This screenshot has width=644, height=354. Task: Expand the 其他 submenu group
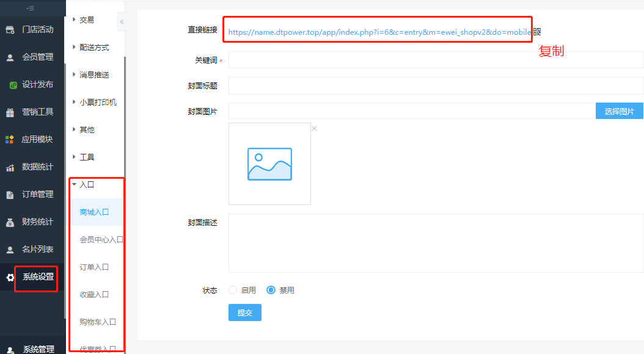[83, 129]
